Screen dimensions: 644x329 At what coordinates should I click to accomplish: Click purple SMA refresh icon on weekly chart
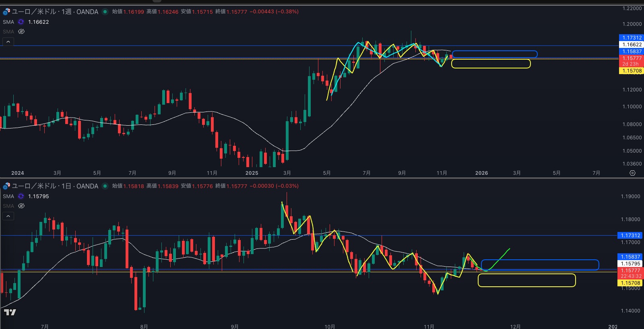(x=21, y=22)
